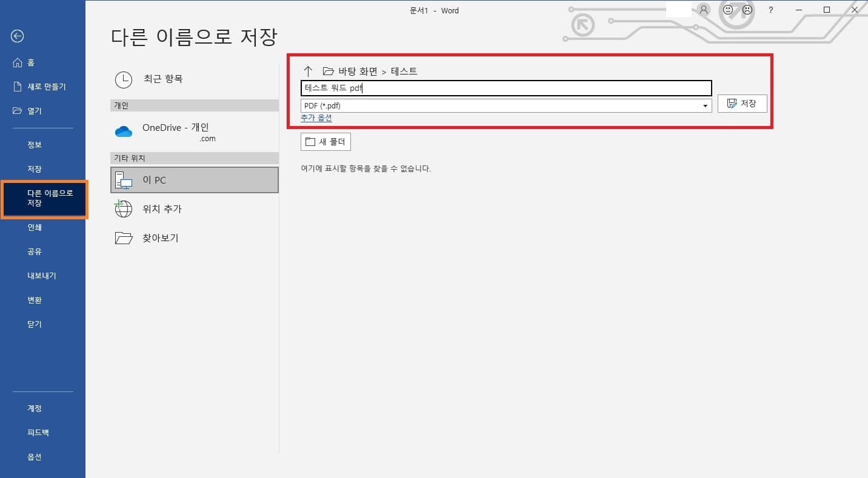868x478 pixels.
Task: Open 추가 옵션 link below file type
Action: 316,118
